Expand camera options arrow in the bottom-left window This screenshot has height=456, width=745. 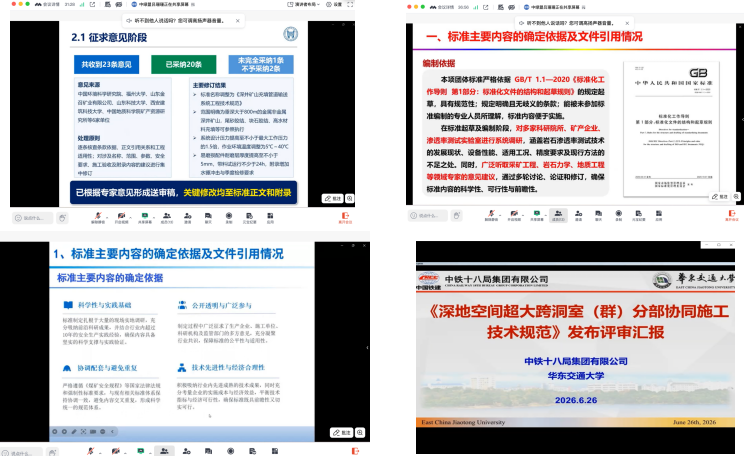click(x=124, y=451)
